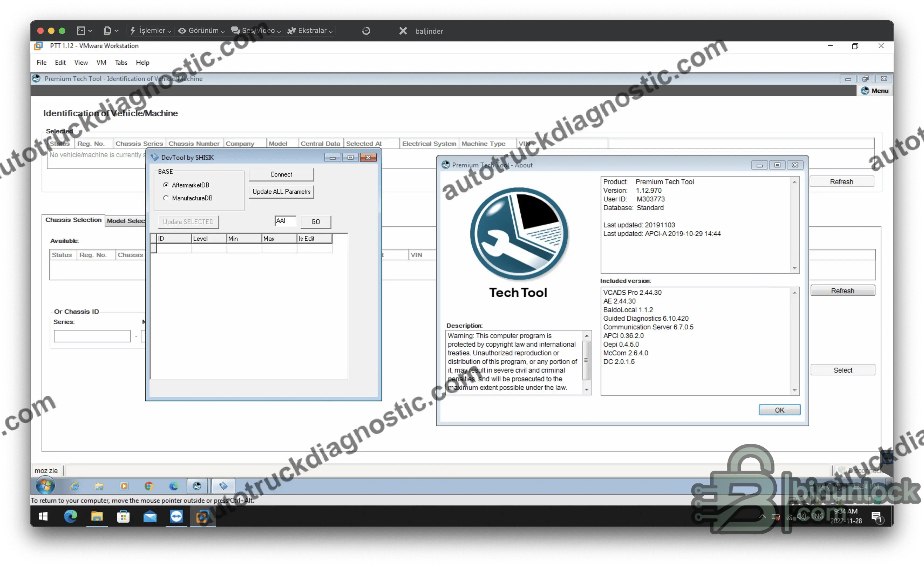Click the Premium Tech Tool title bar icon
The image size is (924, 567).
pyautogui.click(x=36, y=78)
